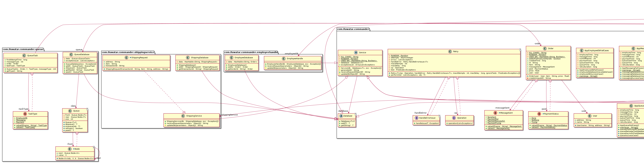Select the interface icon beside Operation
This screenshot has height=163, width=644.
click(x=454, y=118)
